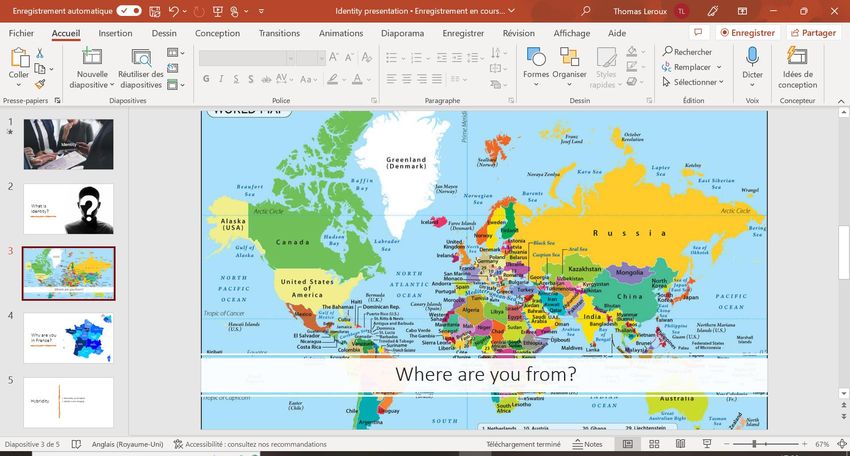The height and width of the screenshot is (456, 850).
Task: Increase font size with the larger A icon
Action: [334, 57]
